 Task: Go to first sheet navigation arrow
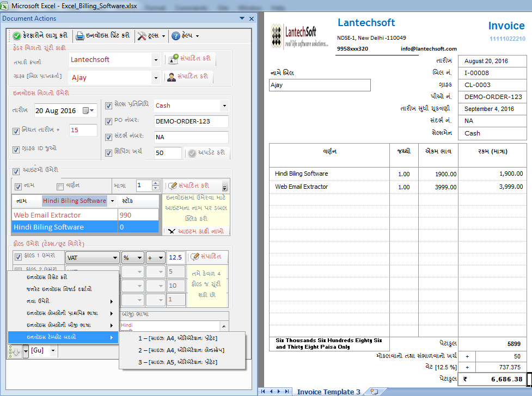click(264, 391)
